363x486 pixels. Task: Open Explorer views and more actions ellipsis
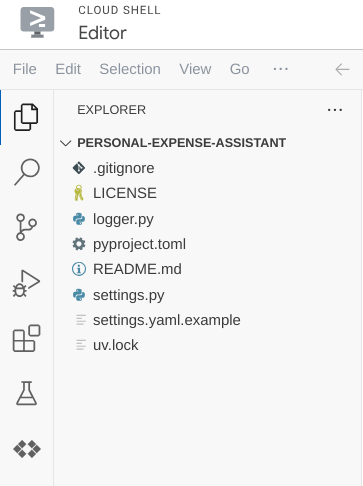(335, 110)
